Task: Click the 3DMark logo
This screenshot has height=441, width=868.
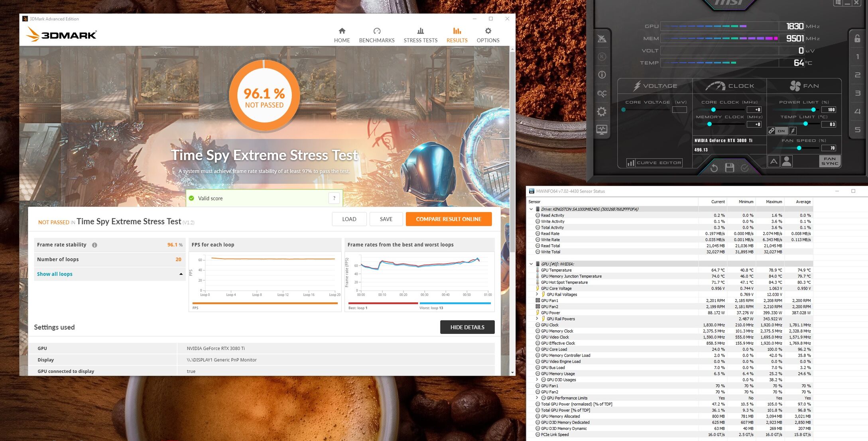Action: (x=61, y=35)
